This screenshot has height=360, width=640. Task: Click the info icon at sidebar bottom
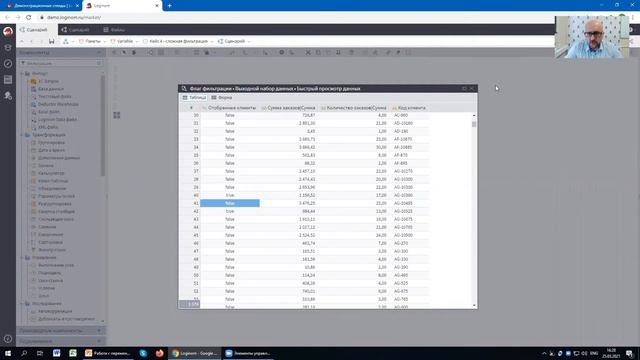8,338
